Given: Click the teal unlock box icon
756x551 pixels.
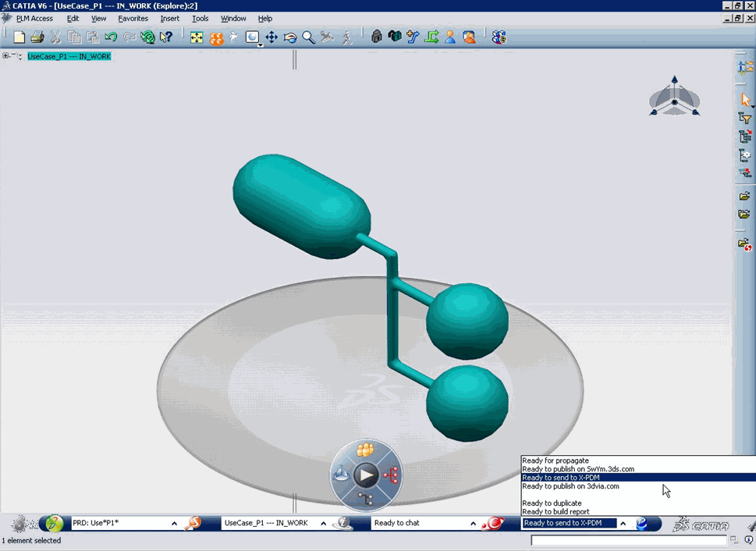Looking at the screenshot, I should click(395, 37).
